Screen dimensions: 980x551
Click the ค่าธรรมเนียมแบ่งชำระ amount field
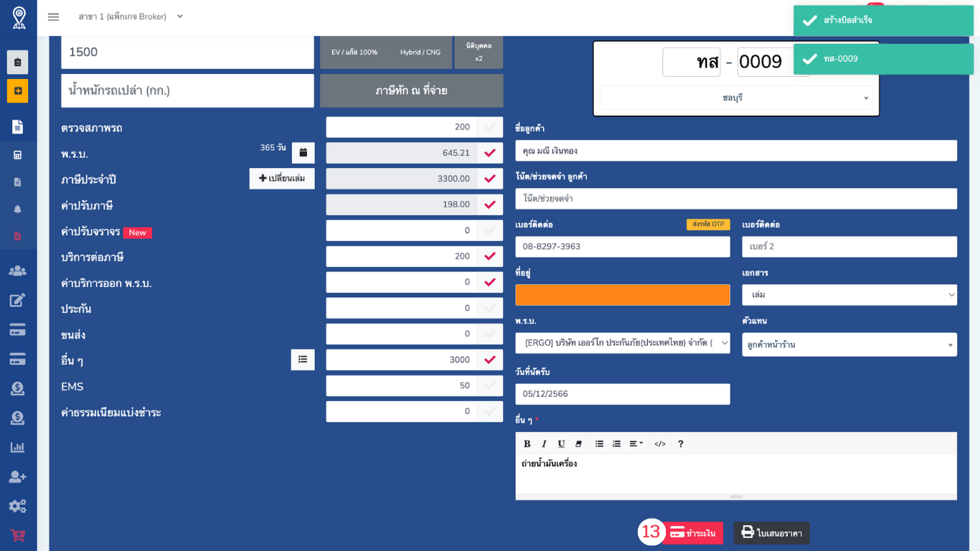pyautogui.click(x=402, y=411)
